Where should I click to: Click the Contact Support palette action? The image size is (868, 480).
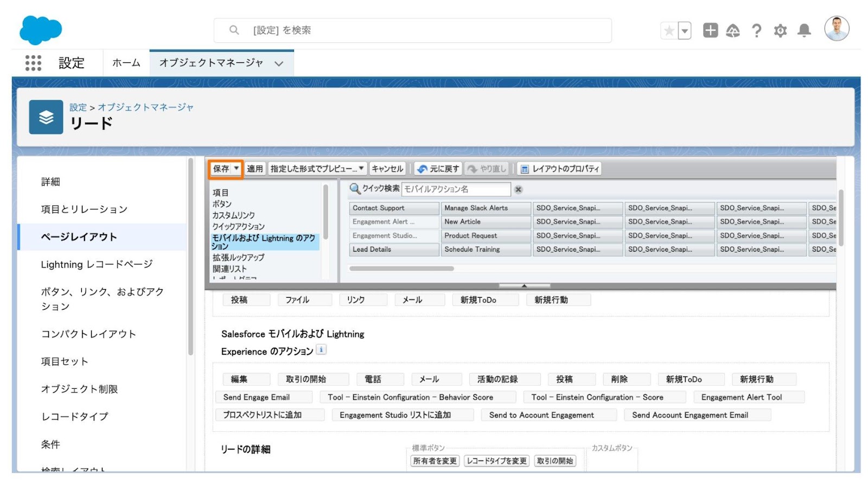click(394, 208)
